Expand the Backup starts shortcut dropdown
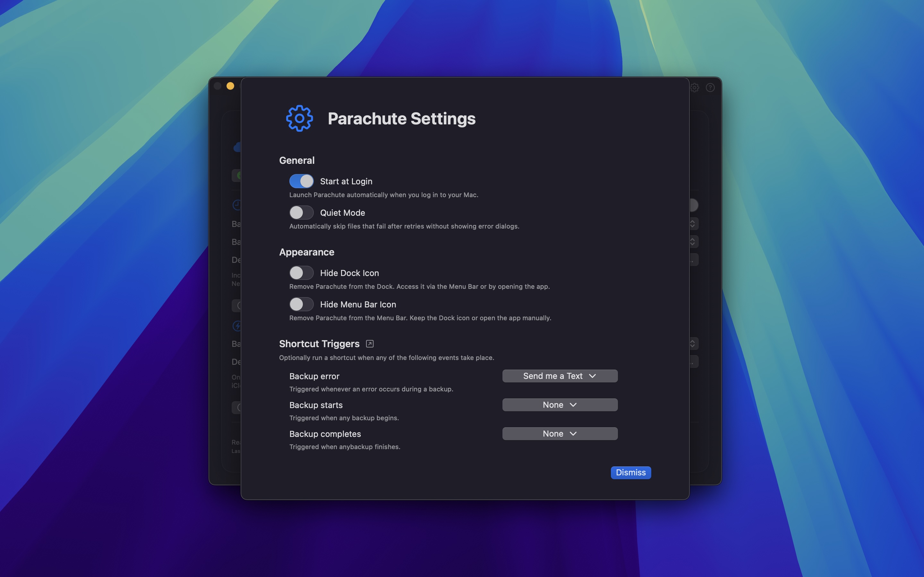 559,405
